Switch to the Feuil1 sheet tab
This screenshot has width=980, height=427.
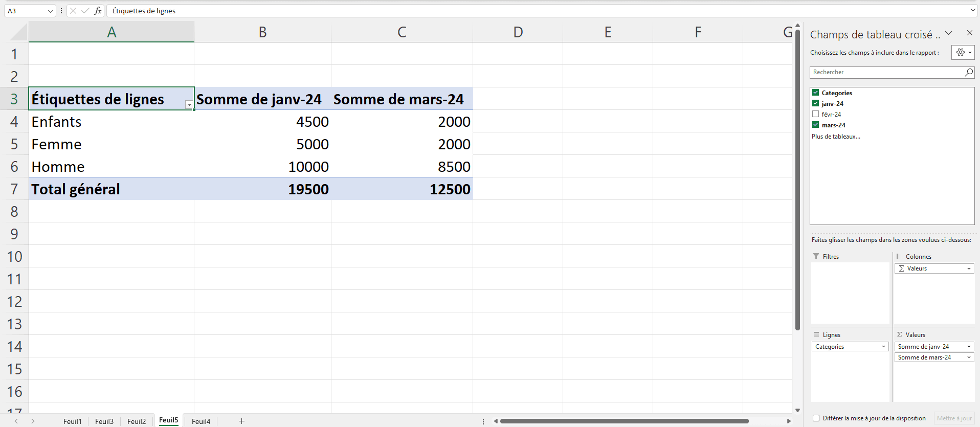coord(72,421)
